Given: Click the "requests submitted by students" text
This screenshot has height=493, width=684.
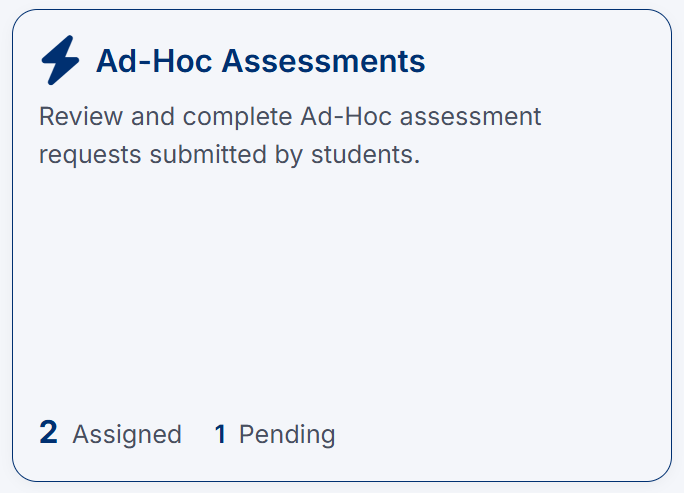Looking at the screenshot, I should pyautogui.click(x=229, y=155).
